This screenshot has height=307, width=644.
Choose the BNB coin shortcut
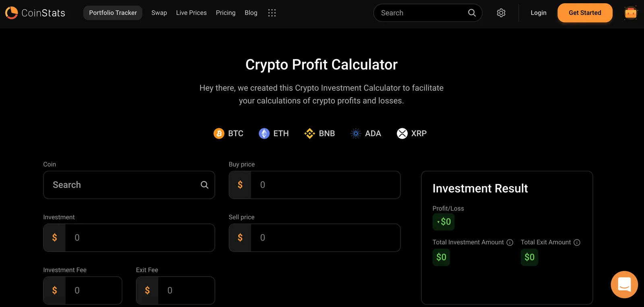pyautogui.click(x=320, y=133)
